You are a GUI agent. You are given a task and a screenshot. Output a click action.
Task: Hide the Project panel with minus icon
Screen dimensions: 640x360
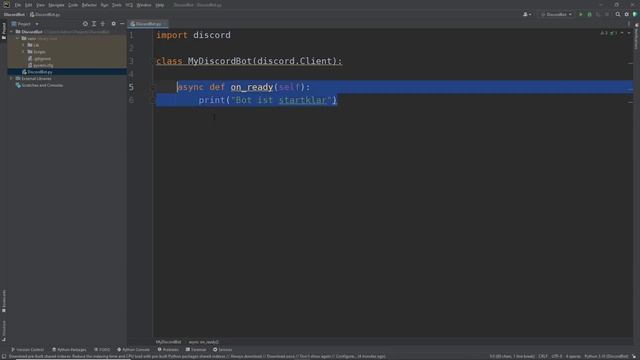[x=122, y=24]
